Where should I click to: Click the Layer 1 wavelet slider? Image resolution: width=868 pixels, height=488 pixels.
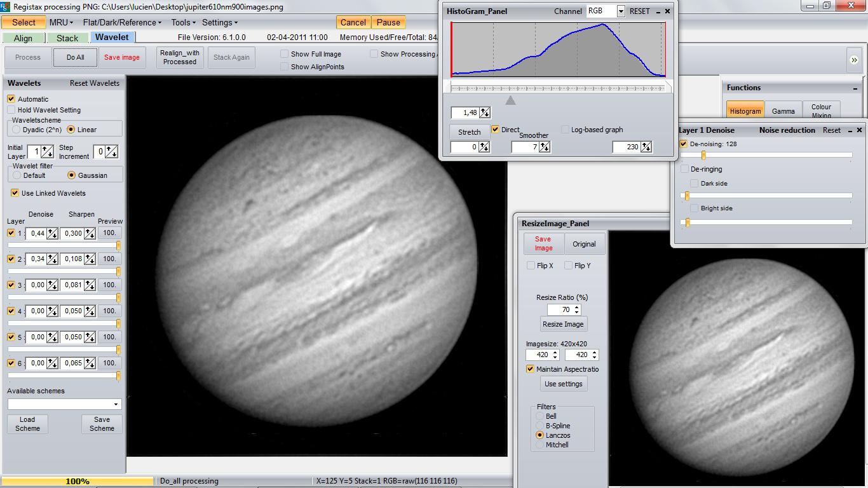pyautogui.click(x=64, y=246)
